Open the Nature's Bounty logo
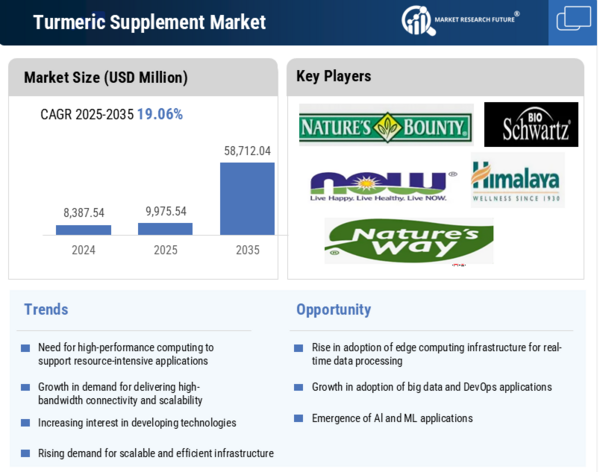 click(386, 125)
